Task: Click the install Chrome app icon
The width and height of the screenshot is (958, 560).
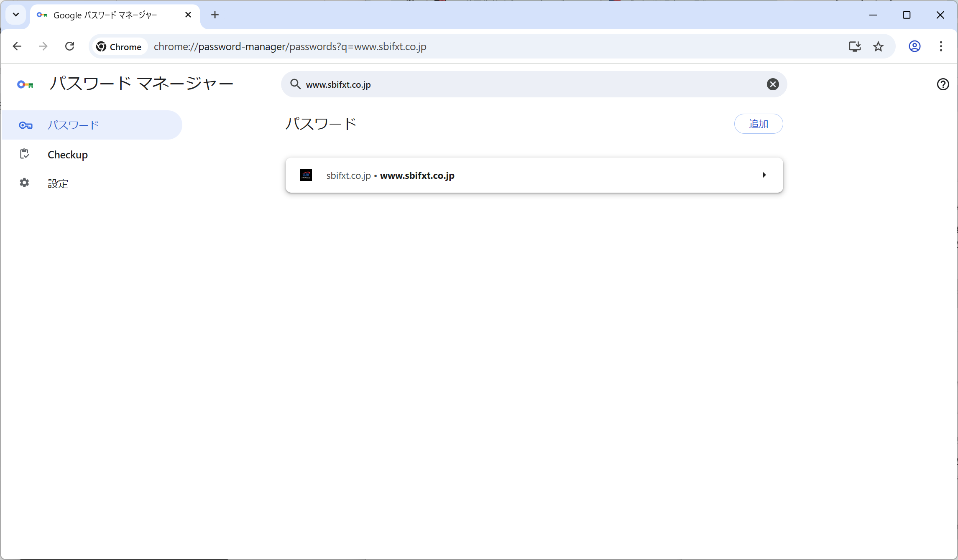Action: (855, 46)
